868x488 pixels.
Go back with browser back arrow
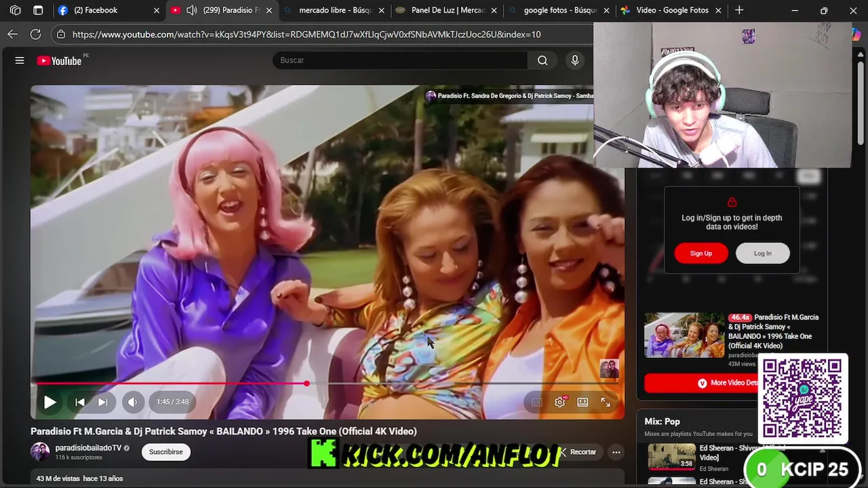13,34
